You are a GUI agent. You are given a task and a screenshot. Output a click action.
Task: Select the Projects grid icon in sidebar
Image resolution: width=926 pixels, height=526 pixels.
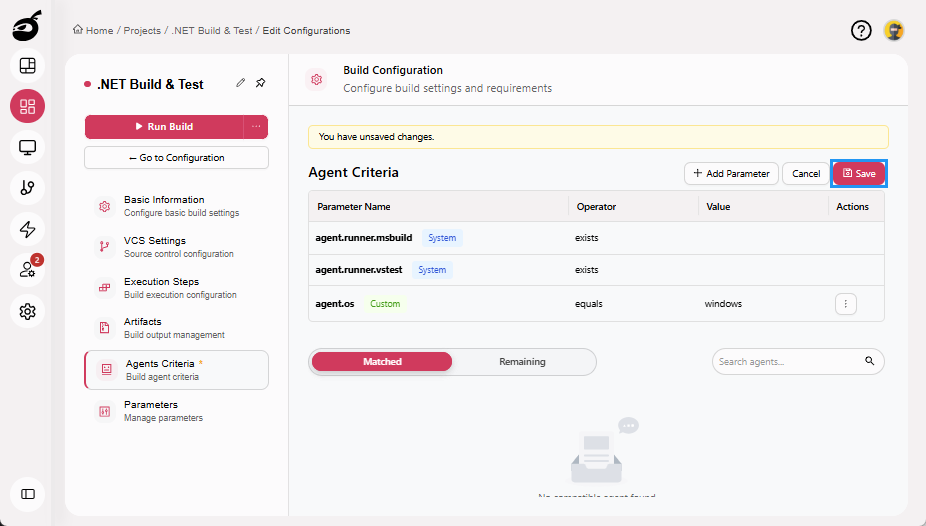coord(27,106)
